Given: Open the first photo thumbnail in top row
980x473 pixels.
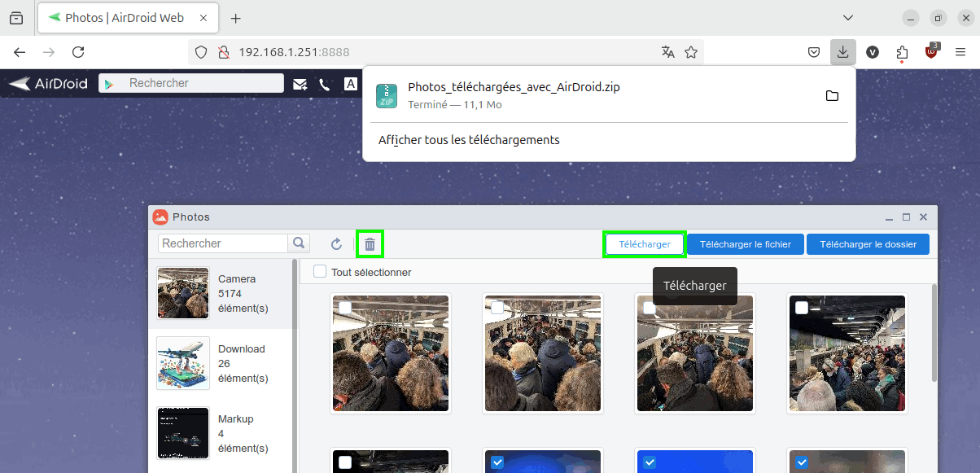Looking at the screenshot, I should 391,353.
